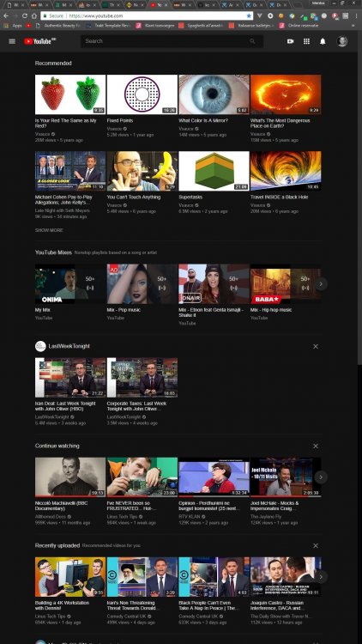
Task: Open 'Iran Deal: Last Week Tonight' thumbnail
Action: pyautogui.click(x=70, y=377)
